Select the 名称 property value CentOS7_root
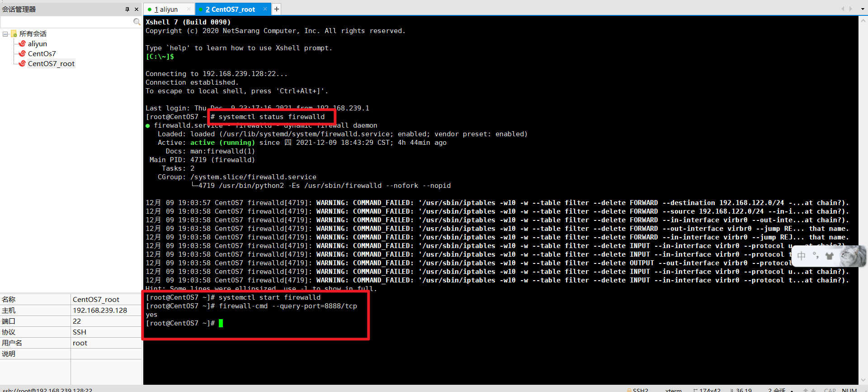The image size is (868, 392). 96,300
